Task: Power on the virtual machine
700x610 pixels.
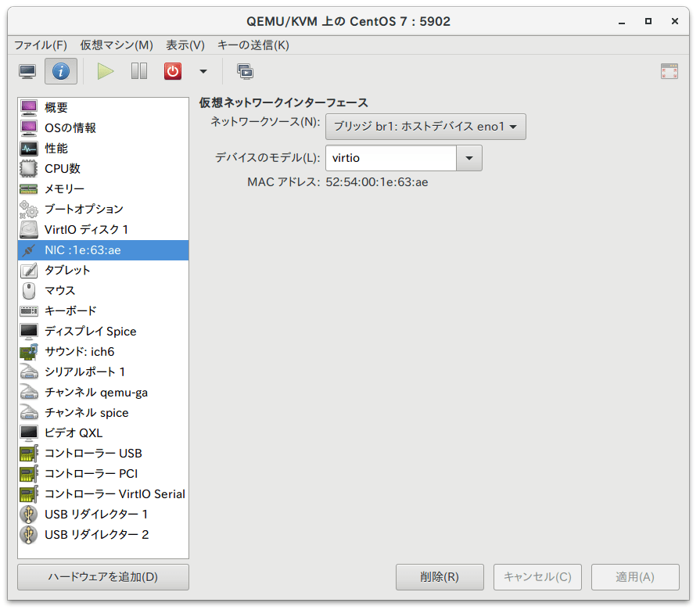Action: coord(105,70)
